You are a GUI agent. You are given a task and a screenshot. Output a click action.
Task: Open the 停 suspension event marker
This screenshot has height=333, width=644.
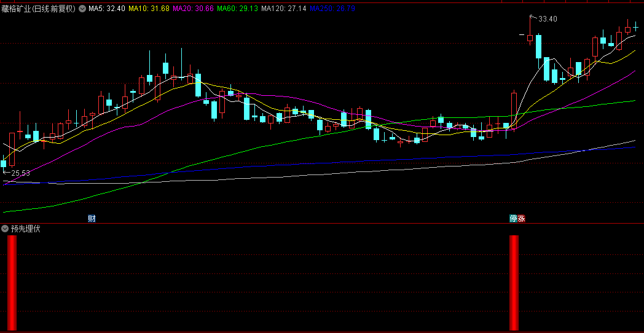(513, 219)
